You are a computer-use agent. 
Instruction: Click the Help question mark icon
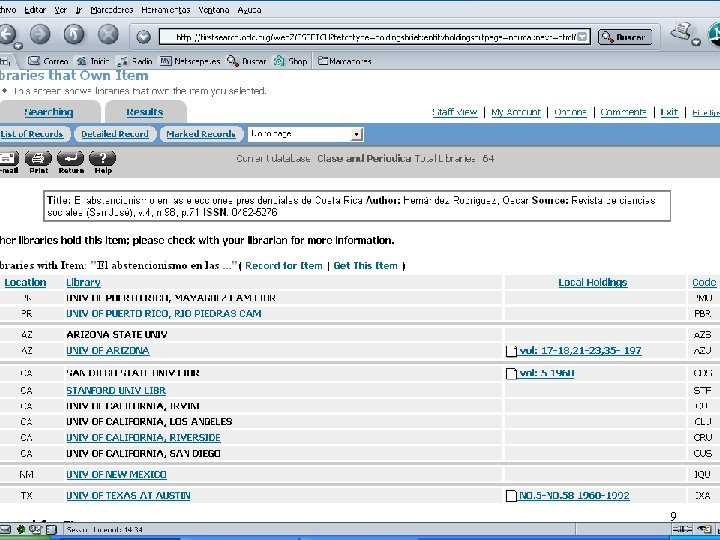point(103,163)
